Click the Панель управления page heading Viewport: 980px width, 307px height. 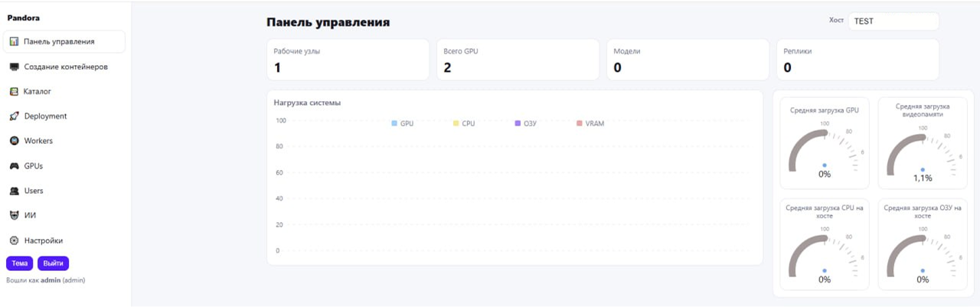[328, 22]
